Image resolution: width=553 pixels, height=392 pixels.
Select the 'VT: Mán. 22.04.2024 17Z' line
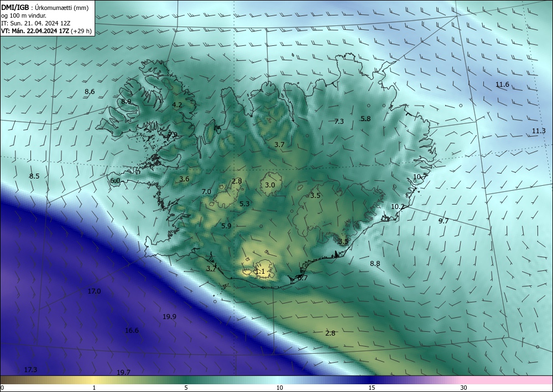35,31
